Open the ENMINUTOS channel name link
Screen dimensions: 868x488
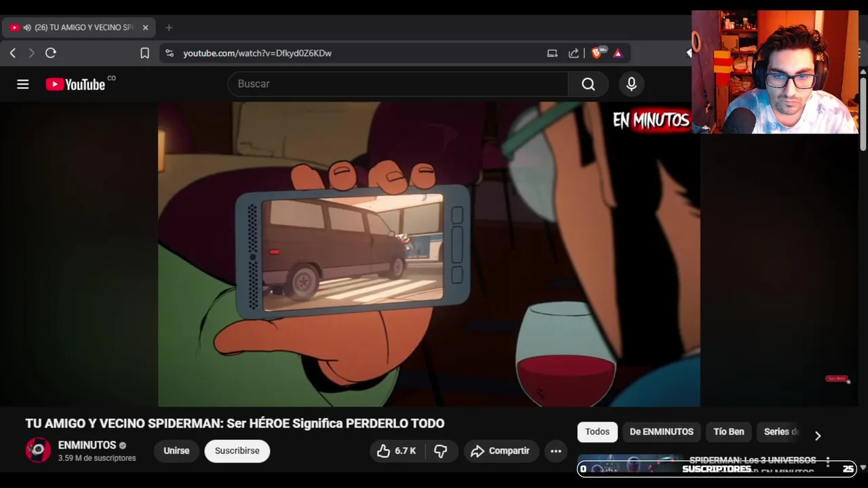click(x=87, y=445)
